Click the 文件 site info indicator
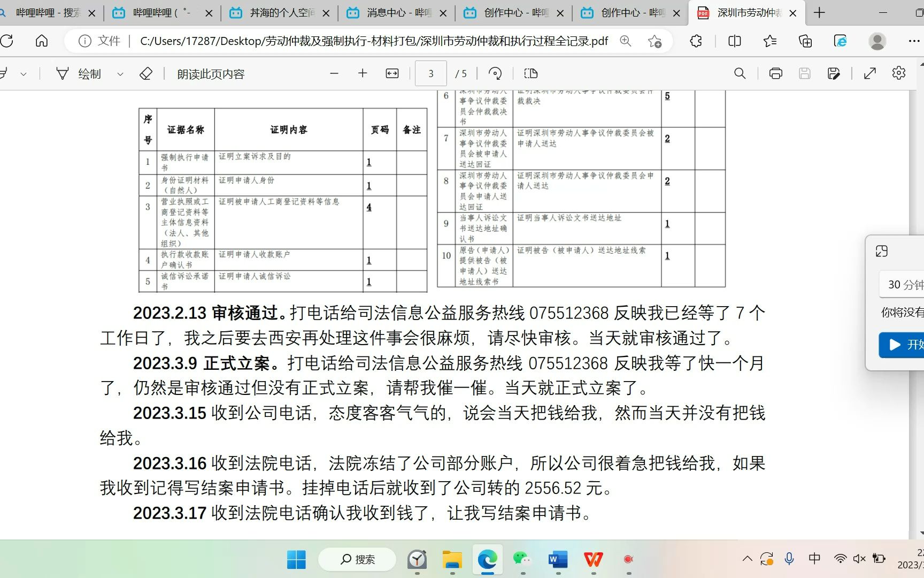Image resolution: width=924 pixels, height=578 pixels. click(99, 41)
